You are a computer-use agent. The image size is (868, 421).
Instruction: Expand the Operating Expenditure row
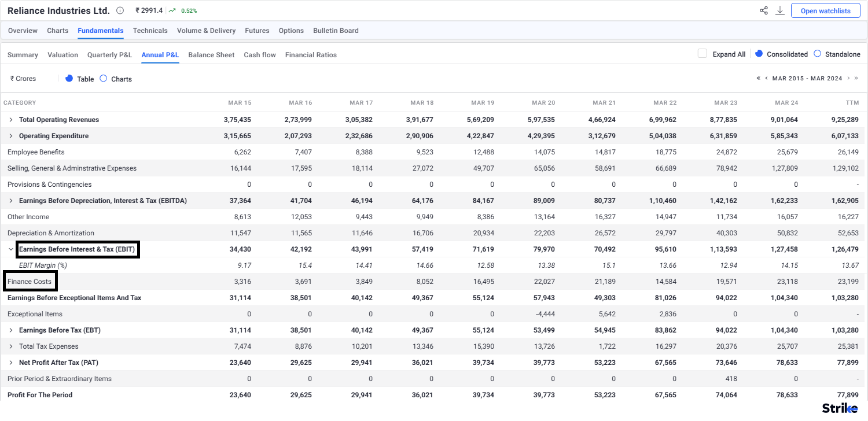[10, 136]
